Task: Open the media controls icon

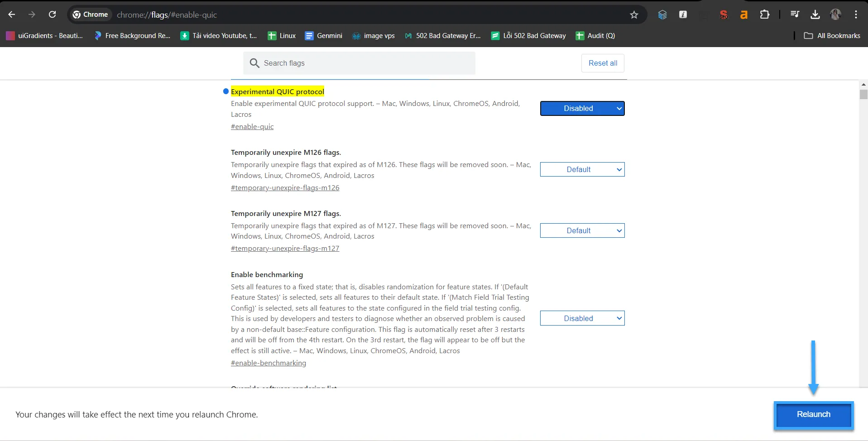Action: tap(795, 14)
